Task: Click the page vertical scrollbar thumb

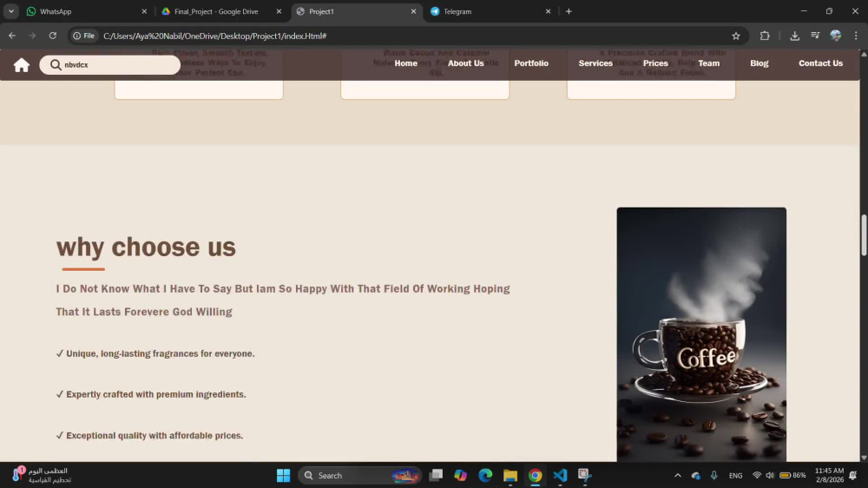Action: pos(864,234)
